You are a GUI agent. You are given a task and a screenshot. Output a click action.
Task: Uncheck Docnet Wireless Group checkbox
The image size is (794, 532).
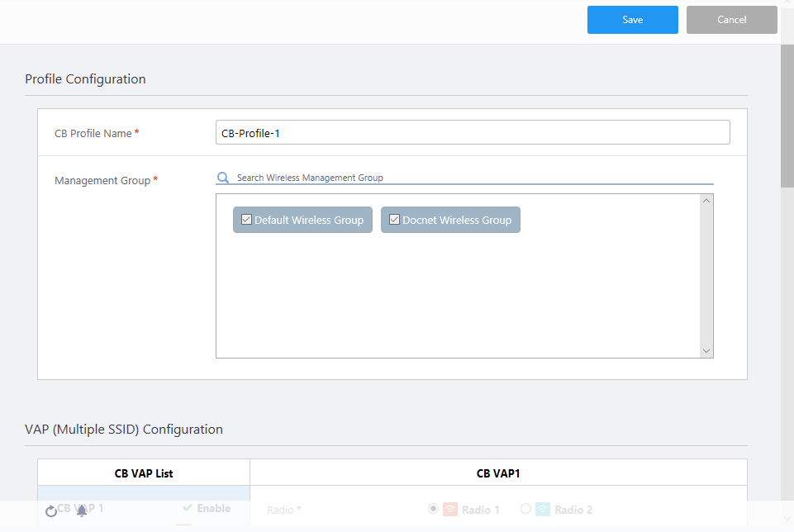(x=394, y=220)
